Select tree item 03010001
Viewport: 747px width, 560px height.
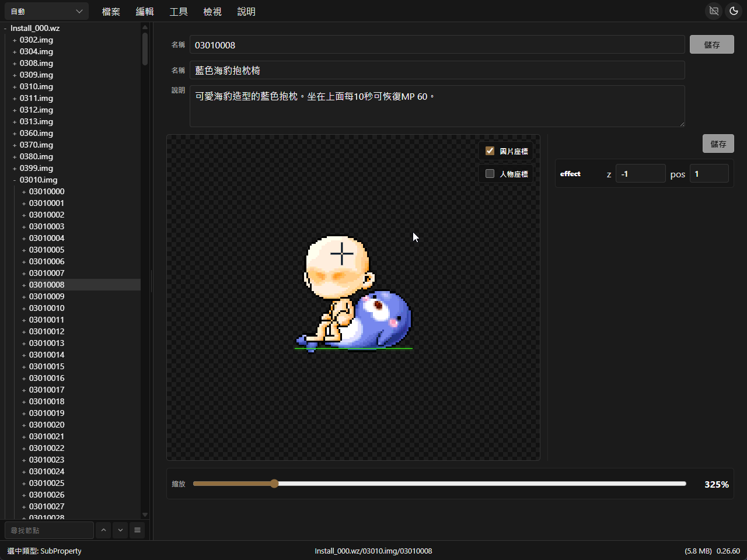pos(47,203)
